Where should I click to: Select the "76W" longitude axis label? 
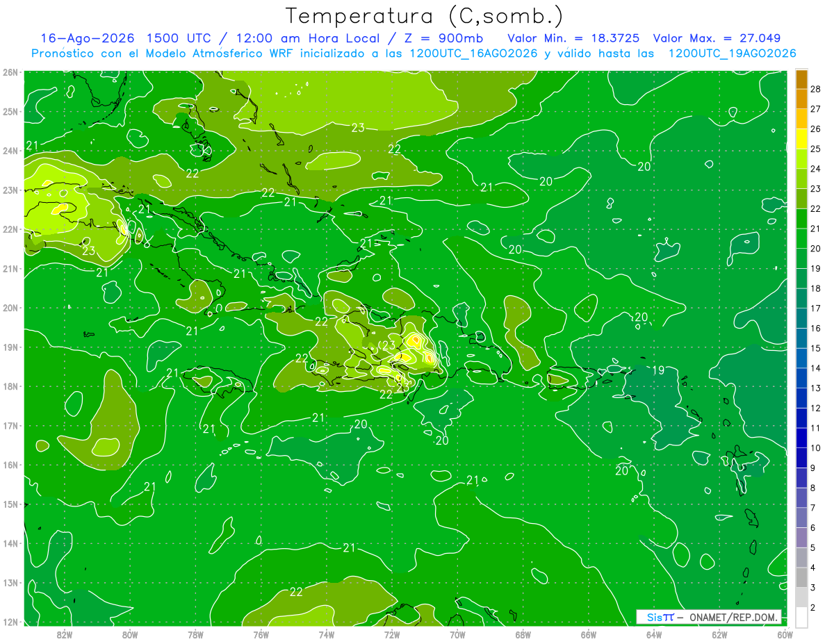(261, 634)
